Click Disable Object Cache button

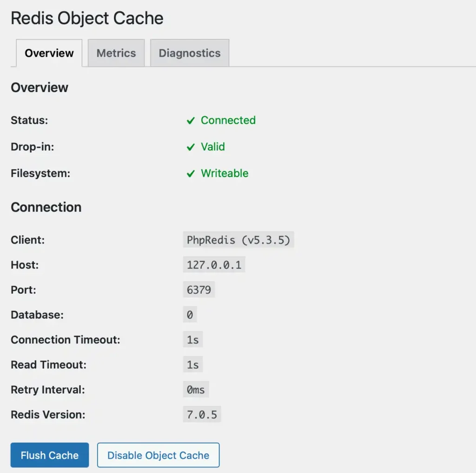click(158, 455)
